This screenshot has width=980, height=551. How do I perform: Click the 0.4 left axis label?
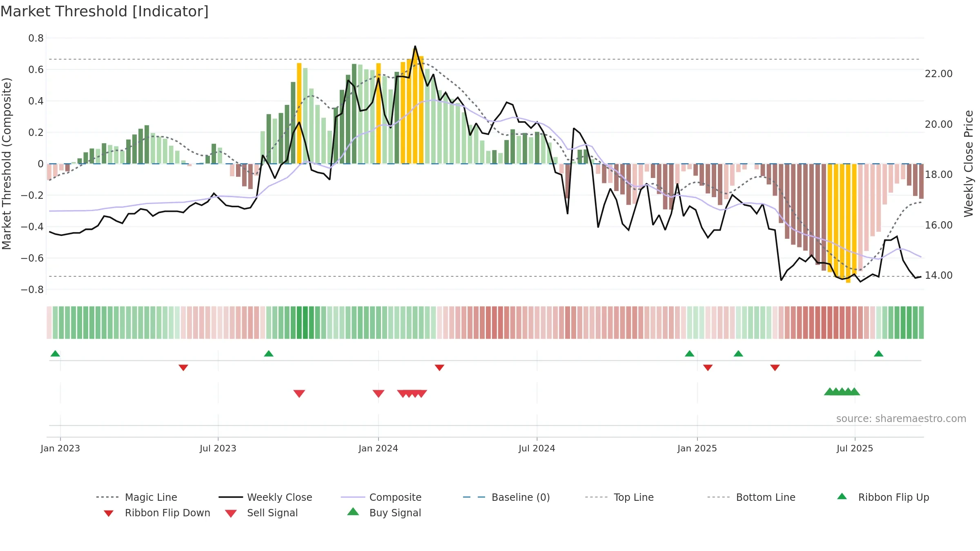pyautogui.click(x=36, y=101)
